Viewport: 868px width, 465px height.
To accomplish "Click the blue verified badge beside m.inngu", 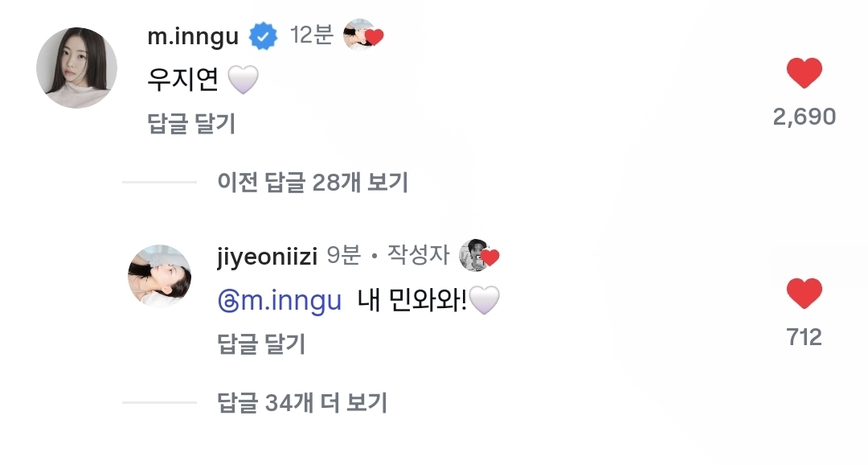I will point(263,36).
